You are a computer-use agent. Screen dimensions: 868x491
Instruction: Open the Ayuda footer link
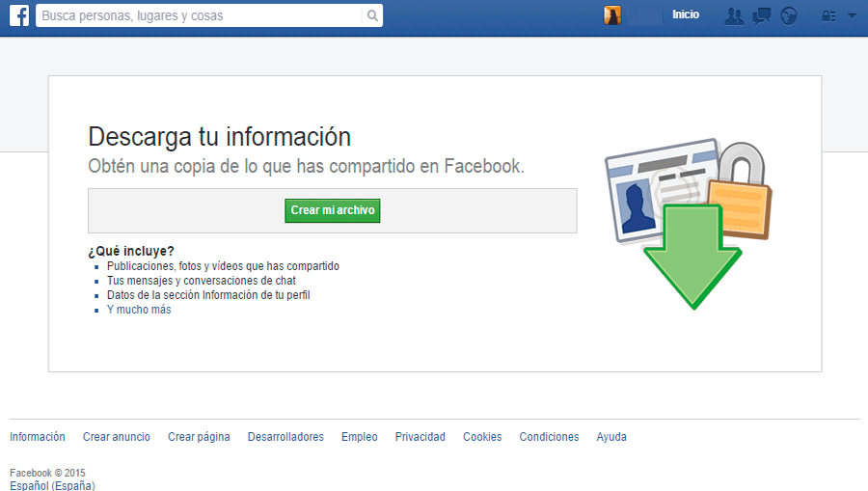[611, 437]
